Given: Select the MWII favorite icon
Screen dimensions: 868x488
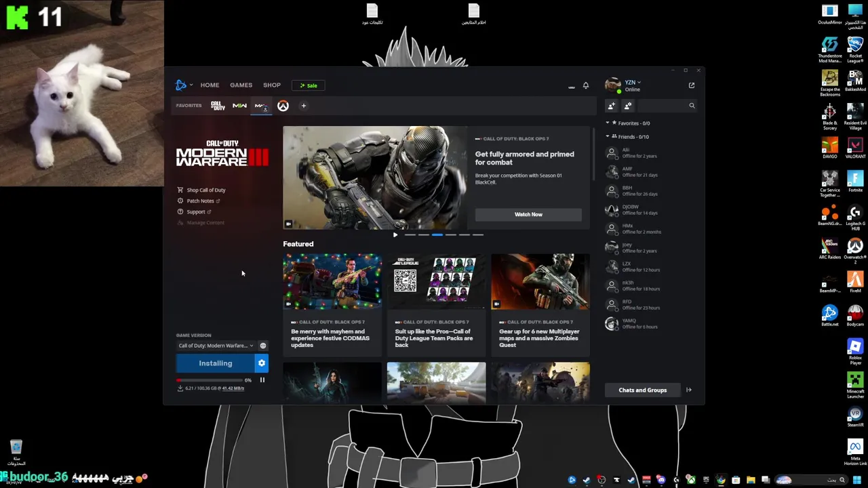Looking at the screenshot, I should 239,106.
